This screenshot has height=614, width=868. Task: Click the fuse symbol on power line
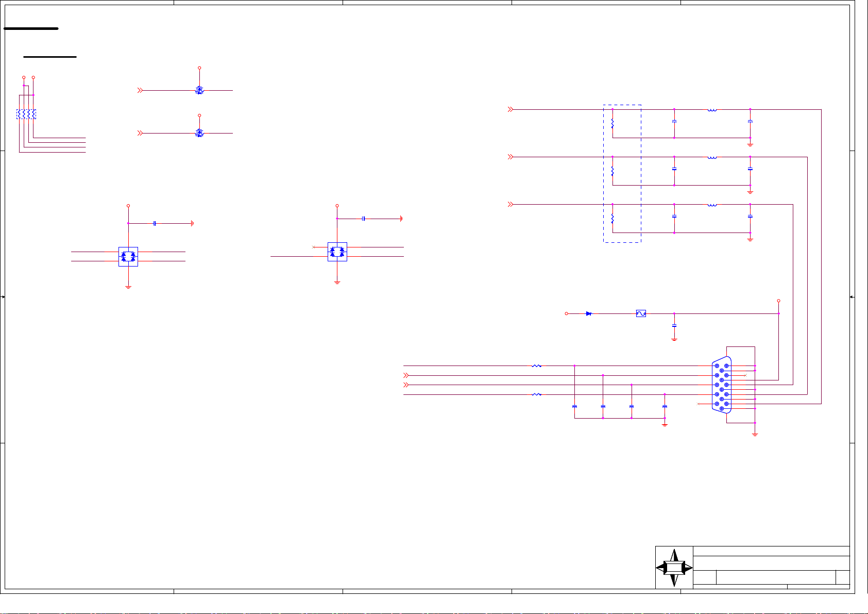tap(641, 313)
